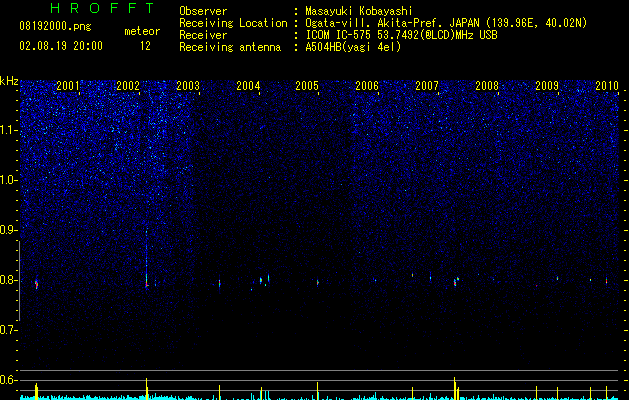Click the 2008 time axis marker
The height and width of the screenshot is (400, 629).
pos(487,85)
